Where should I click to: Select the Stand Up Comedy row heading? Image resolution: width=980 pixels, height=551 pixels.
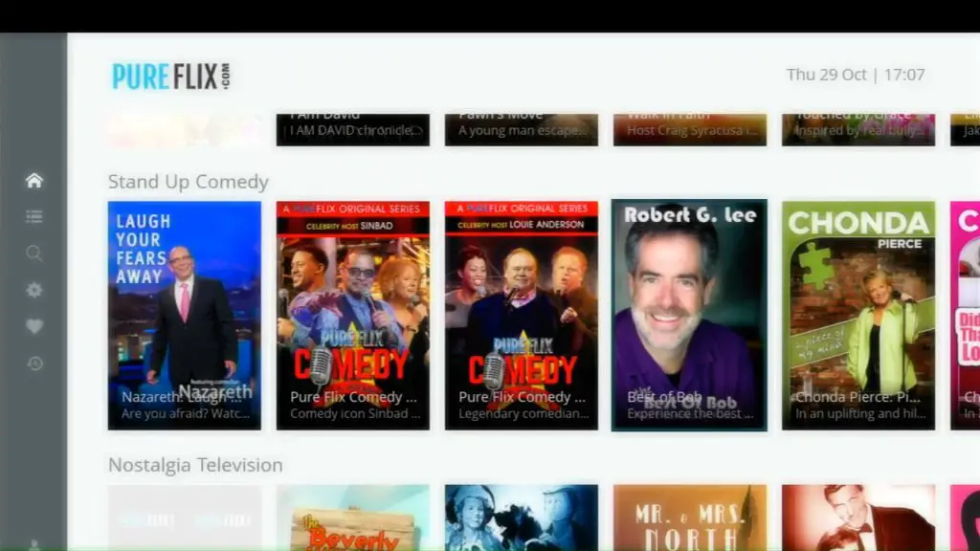(x=188, y=182)
